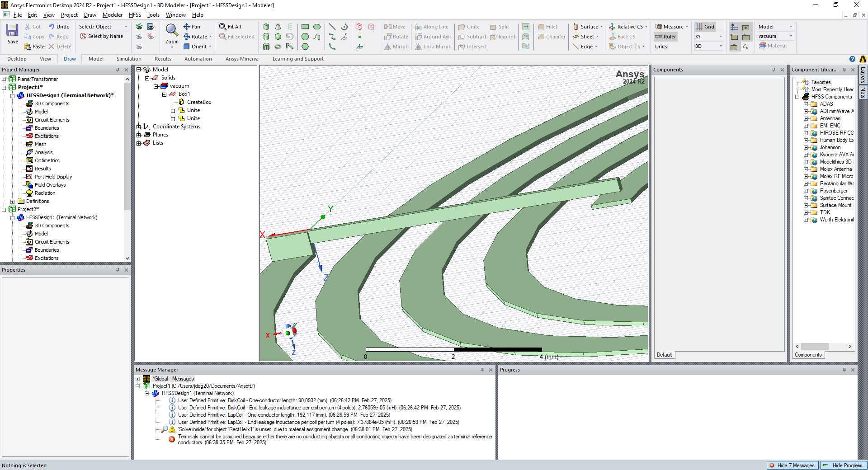Toggle the Grid display
The height and width of the screenshot is (470, 868).
705,27
